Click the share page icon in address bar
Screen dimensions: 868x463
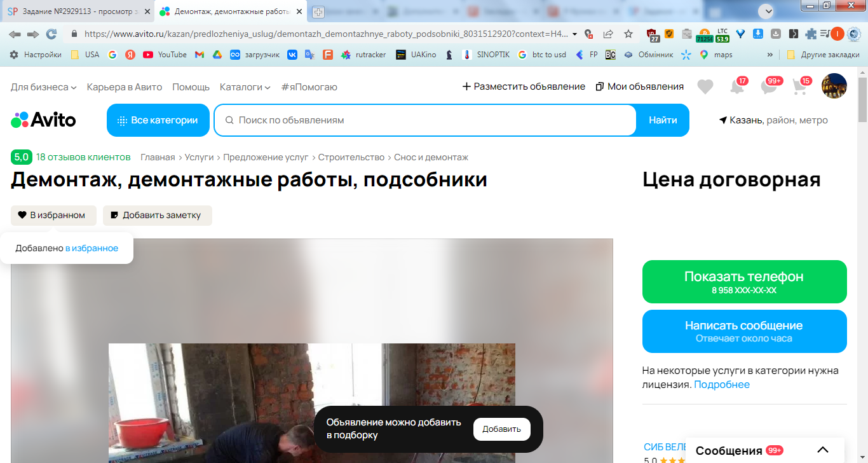click(x=608, y=34)
